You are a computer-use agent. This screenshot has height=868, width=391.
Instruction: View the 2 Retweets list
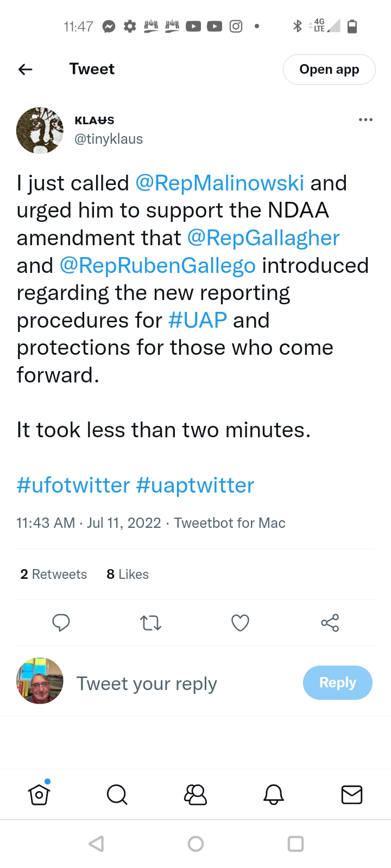click(53, 574)
